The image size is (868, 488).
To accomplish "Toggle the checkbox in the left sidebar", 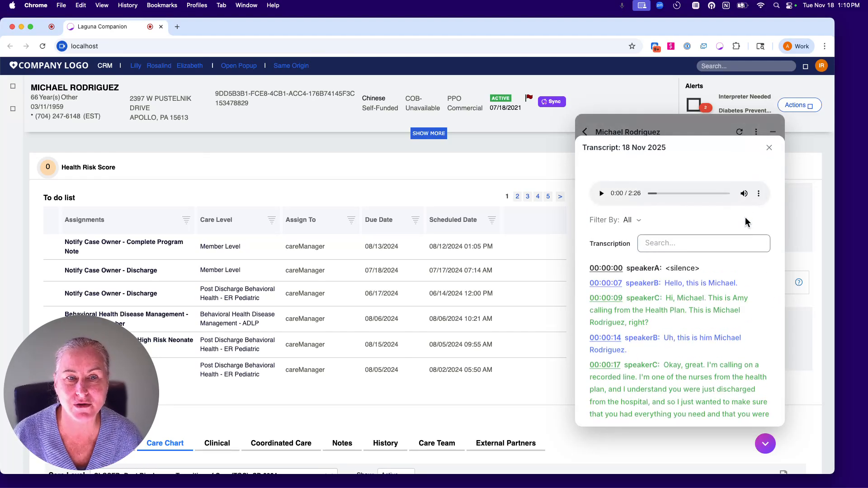I will (x=13, y=86).
